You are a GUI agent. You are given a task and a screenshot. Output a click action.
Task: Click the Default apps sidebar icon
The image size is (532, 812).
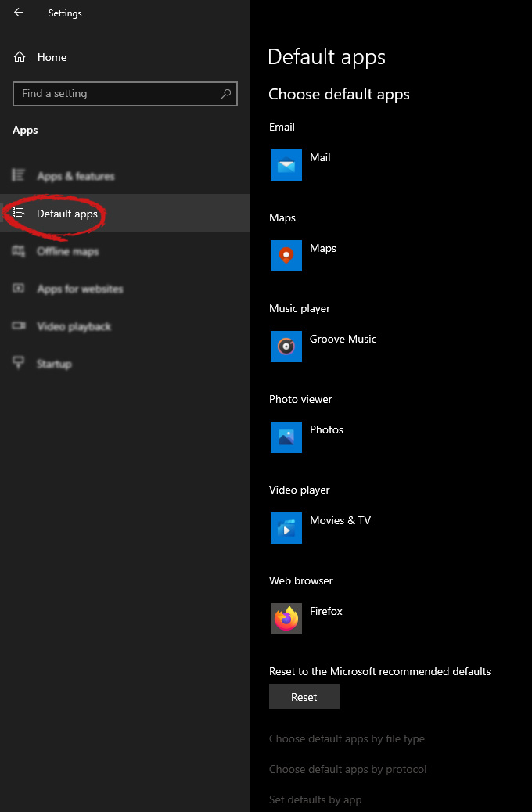tap(19, 213)
